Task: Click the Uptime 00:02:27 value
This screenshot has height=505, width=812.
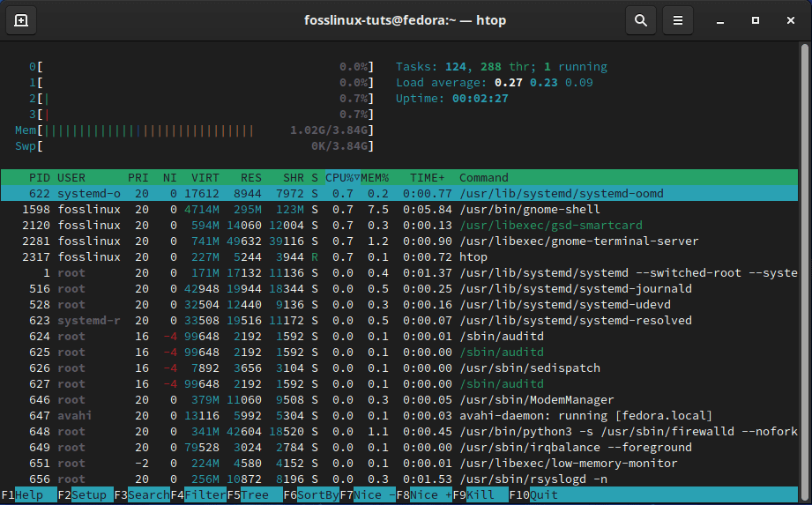Action: (x=480, y=99)
